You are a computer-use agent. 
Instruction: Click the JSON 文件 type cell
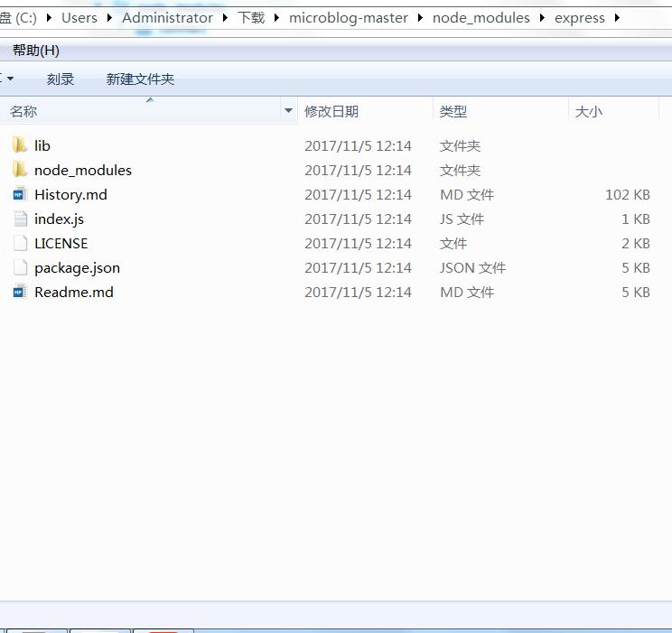tap(472, 268)
